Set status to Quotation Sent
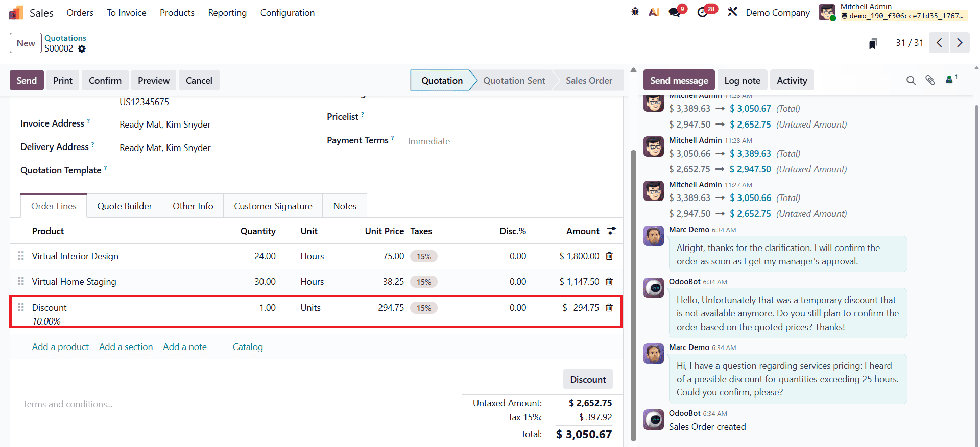 [514, 81]
